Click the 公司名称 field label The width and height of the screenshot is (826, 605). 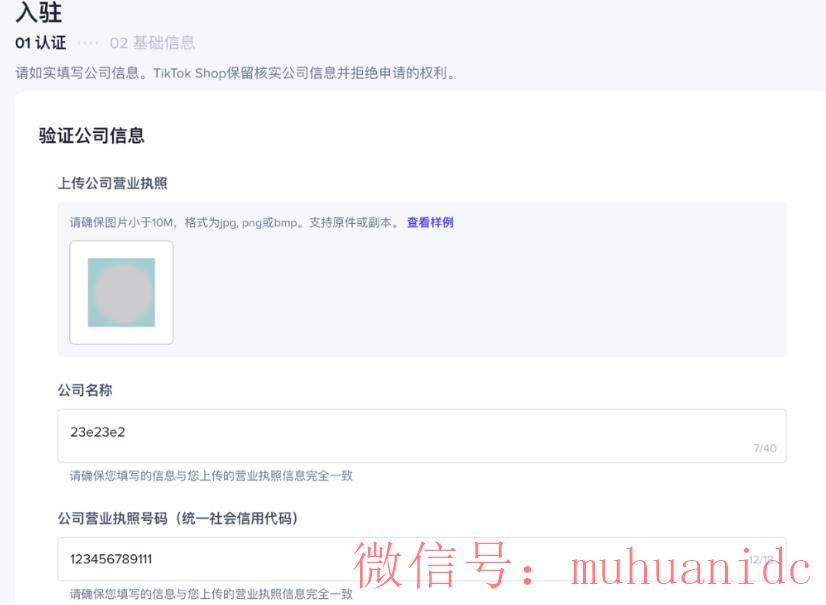click(x=83, y=390)
